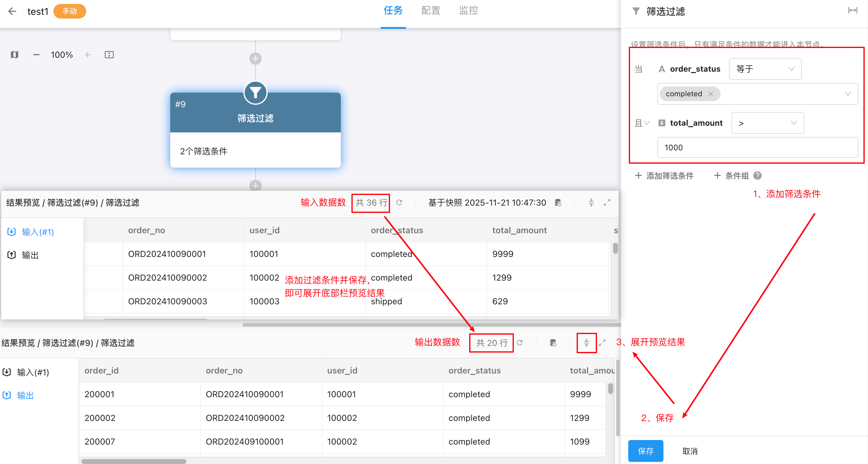Click the fit-to-screen canvas icon
868x464 pixels.
point(109,55)
